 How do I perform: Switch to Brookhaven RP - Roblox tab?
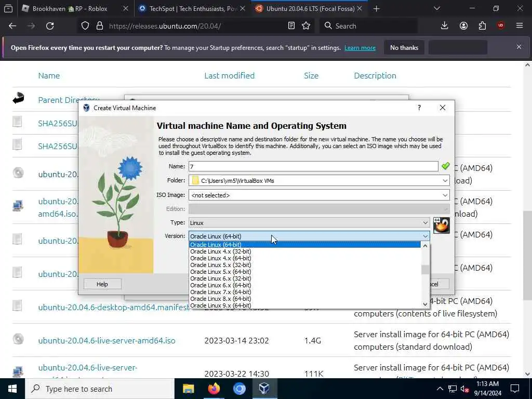tap(70, 9)
